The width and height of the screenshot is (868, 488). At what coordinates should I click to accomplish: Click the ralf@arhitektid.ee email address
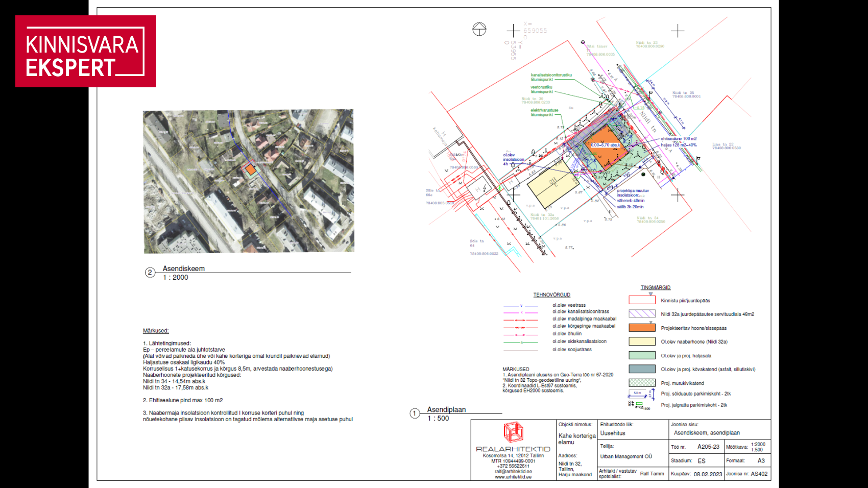(x=513, y=471)
